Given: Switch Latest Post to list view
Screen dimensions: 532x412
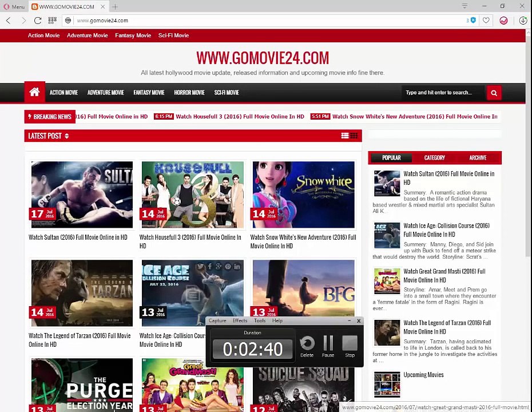Looking at the screenshot, I should click(x=345, y=136).
